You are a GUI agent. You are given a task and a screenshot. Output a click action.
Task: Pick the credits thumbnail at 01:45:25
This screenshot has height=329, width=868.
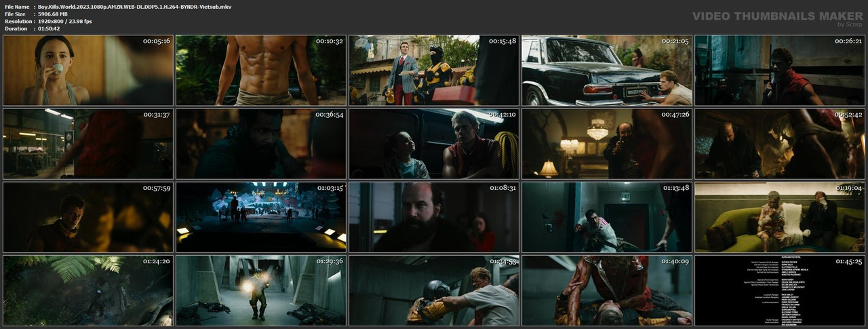click(x=780, y=290)
